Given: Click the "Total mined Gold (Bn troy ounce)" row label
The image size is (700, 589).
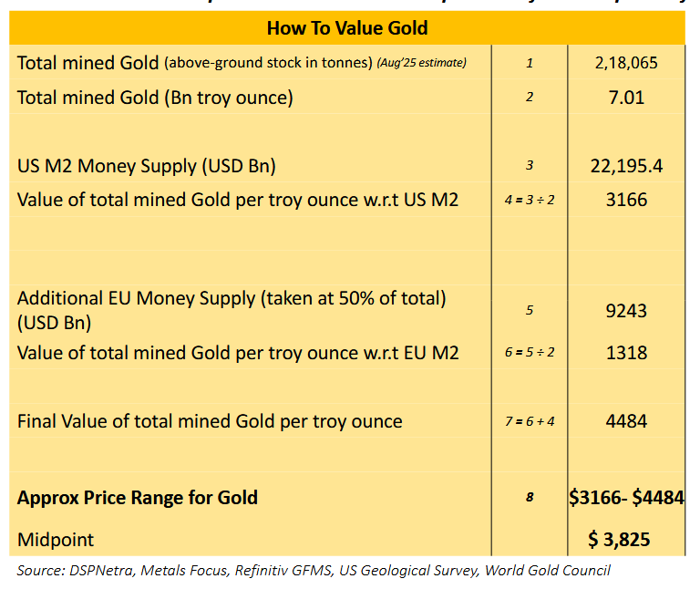Looking at the screenshot, I should [155, 98].
